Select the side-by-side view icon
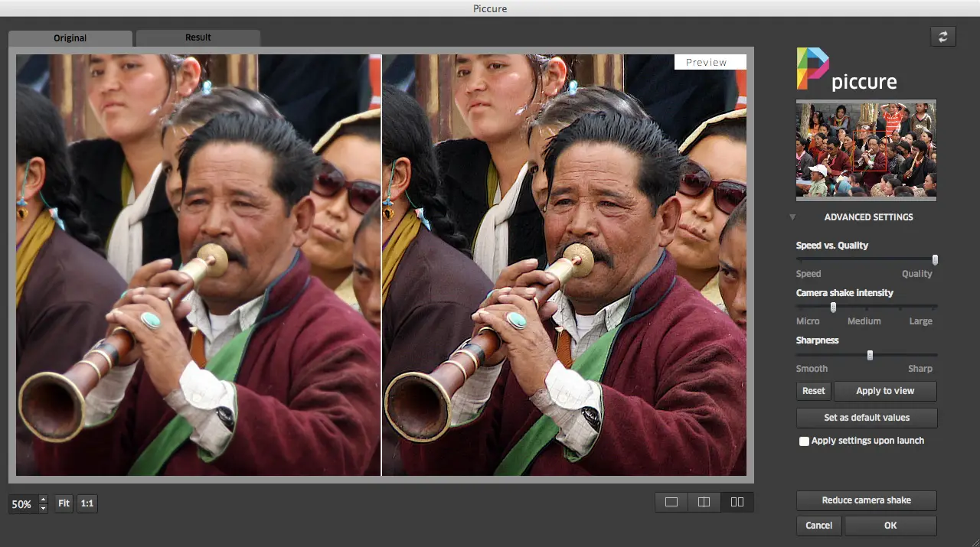The height and width of the screenshot is (547, 980). 737,502
